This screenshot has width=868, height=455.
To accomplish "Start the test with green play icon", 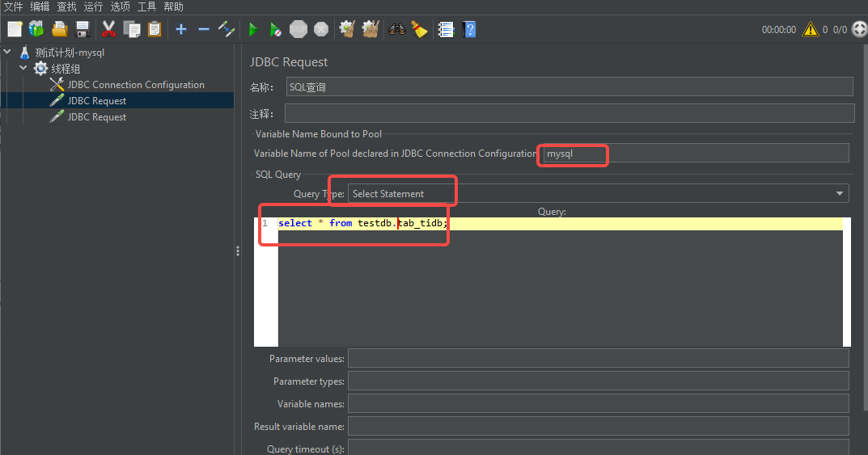I will pyautogui.click(x=253, y=29).
